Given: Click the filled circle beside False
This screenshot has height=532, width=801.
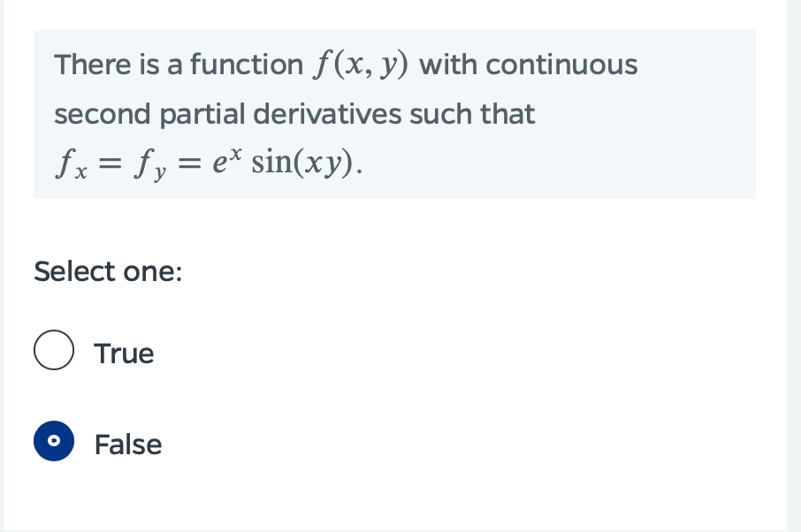Looking at the screenshot, I should (x=54, y=441).
